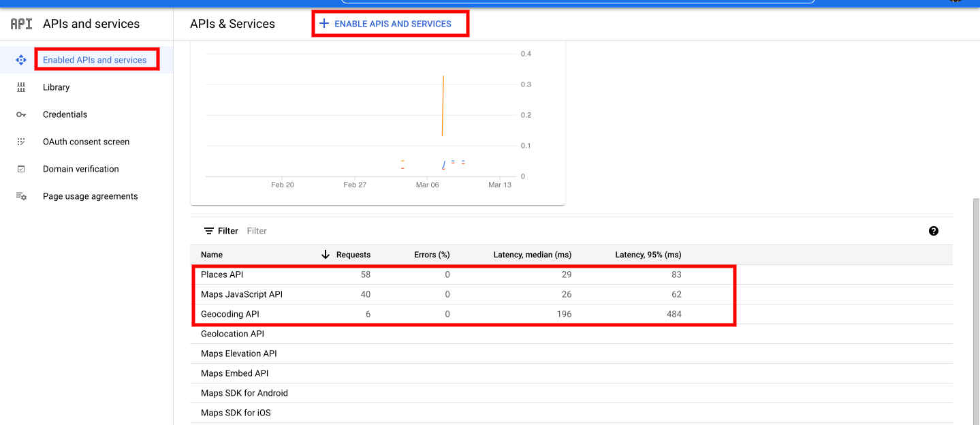This screenshot has width=980, height=425.
Task: Open the help question mark icon
Action: click(934, 231)
